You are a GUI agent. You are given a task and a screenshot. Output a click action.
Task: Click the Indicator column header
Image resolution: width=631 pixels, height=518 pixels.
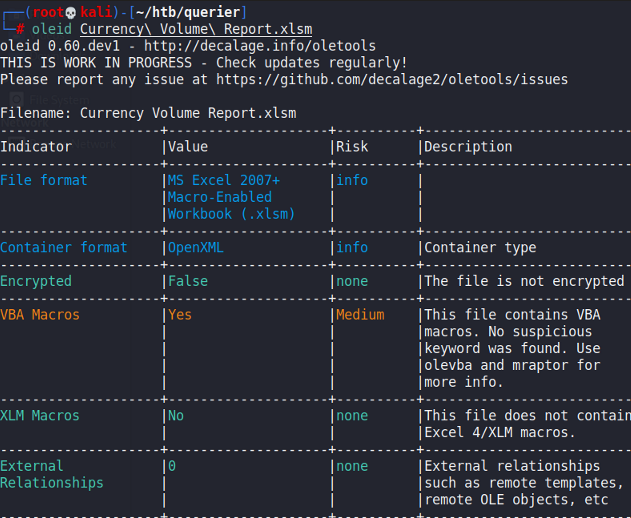click(x=36, y=147)
